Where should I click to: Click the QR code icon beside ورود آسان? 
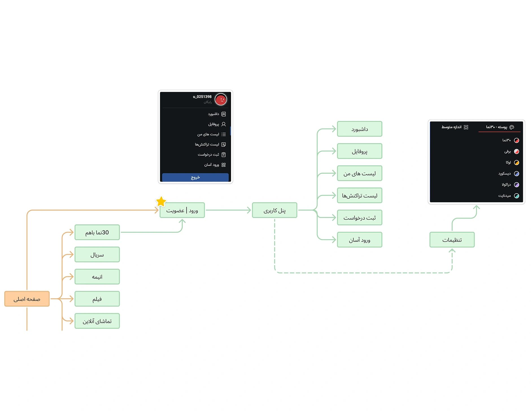pos(224,165)
